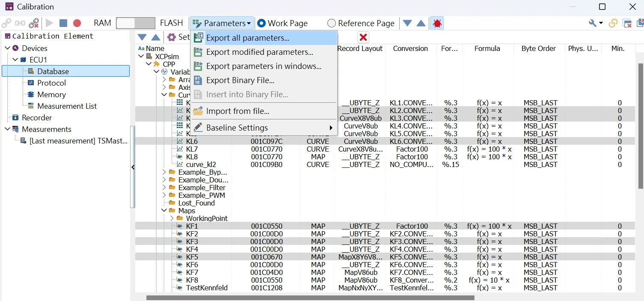Click the Min. column header
Image resolution: width=644 pixels, height=301 pixels.
tap(617, 48)
